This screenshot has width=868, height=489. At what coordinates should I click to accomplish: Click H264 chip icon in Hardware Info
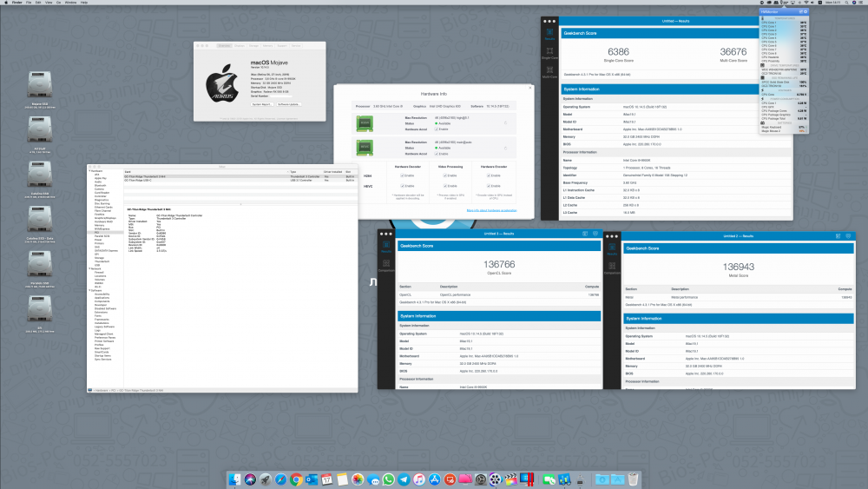pyautogui.click(x=365, y=123)
